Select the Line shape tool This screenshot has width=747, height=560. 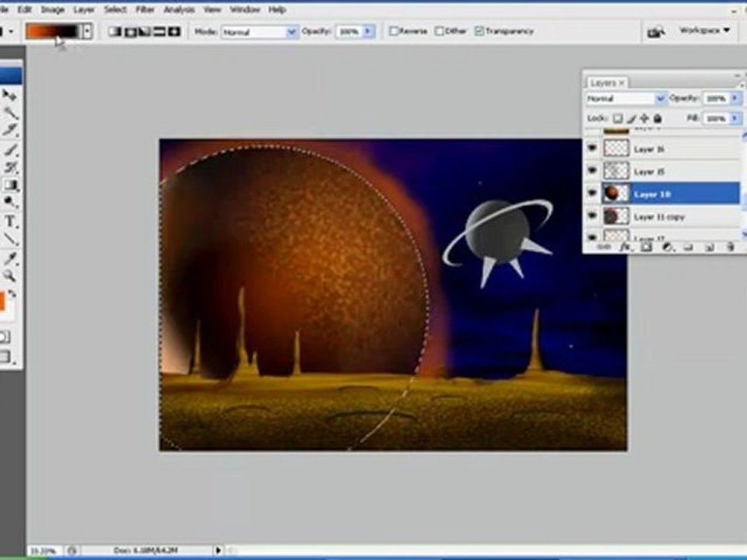click(x=9, y=240)
